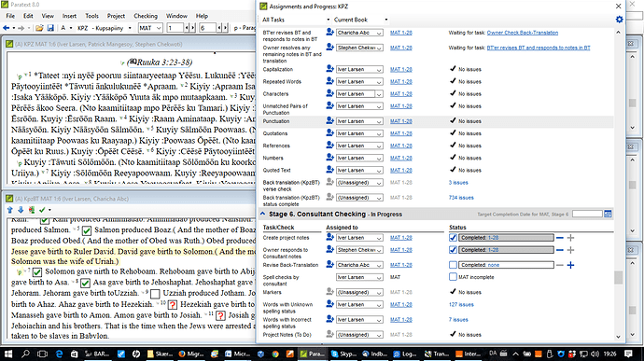644x361 pixels.
Task: Click the down arrow in KpzBT window toolbar
Action: [21, 210]
